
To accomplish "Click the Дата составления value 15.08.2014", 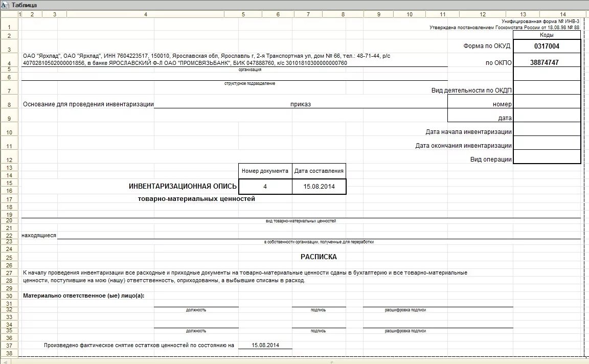I will coord(319,186).
